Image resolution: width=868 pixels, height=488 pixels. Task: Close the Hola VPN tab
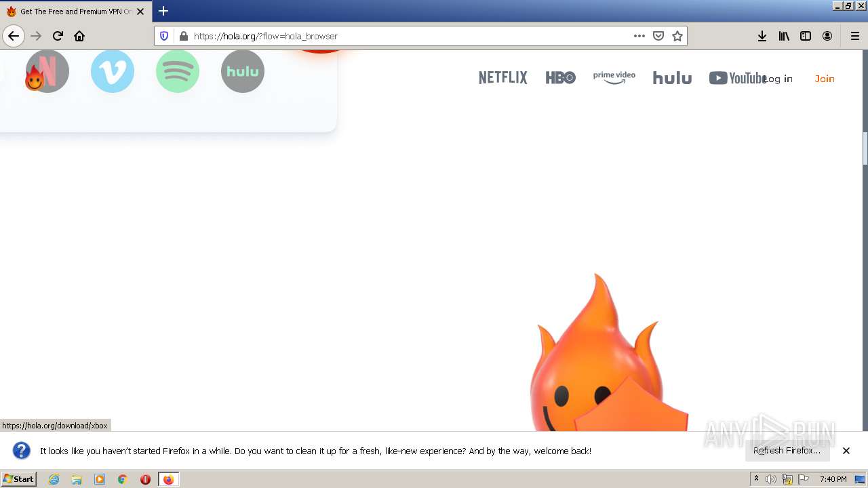[140, 12]
